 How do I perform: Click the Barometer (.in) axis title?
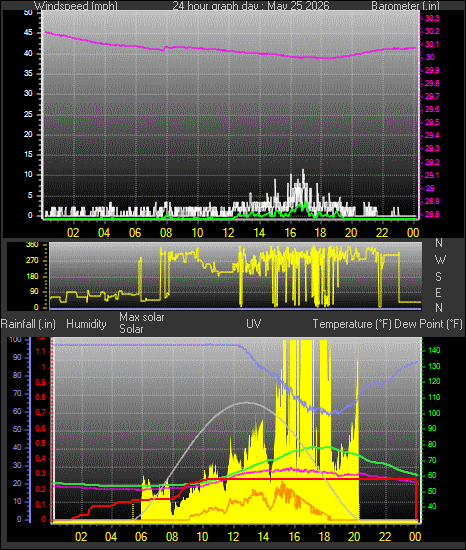coord(406,6)
